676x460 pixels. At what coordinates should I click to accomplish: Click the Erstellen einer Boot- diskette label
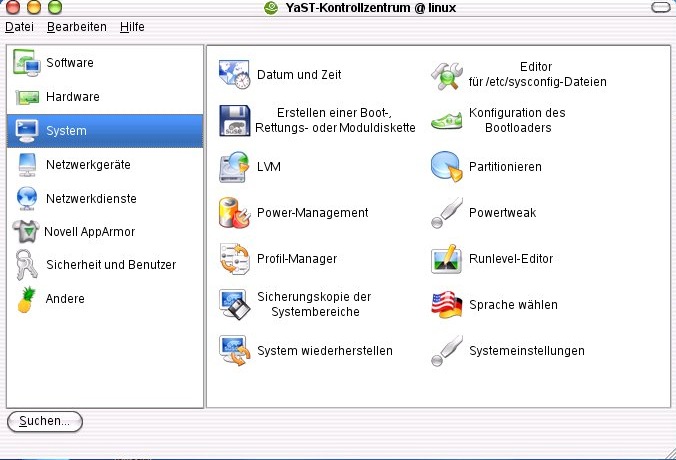pyautogui.click(x=335, y=120)
